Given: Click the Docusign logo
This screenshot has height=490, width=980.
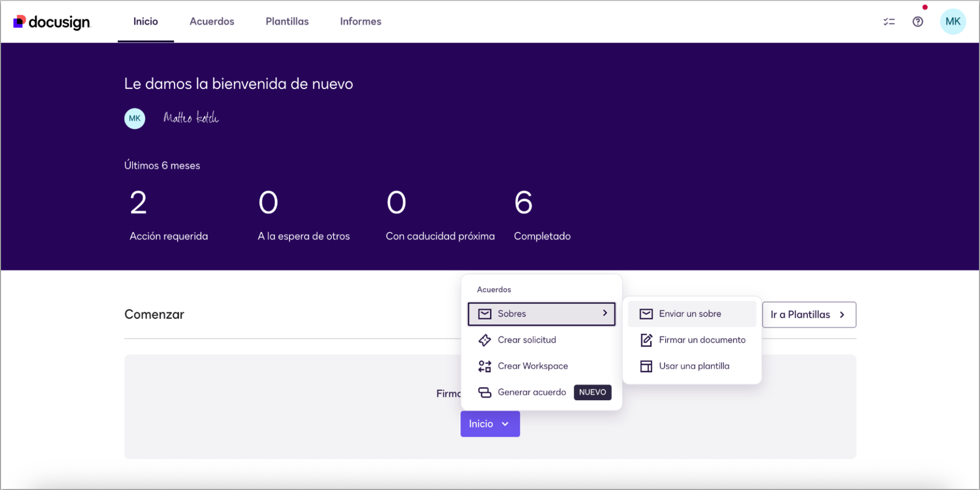Looking at the screenshot, I should 52,22.
